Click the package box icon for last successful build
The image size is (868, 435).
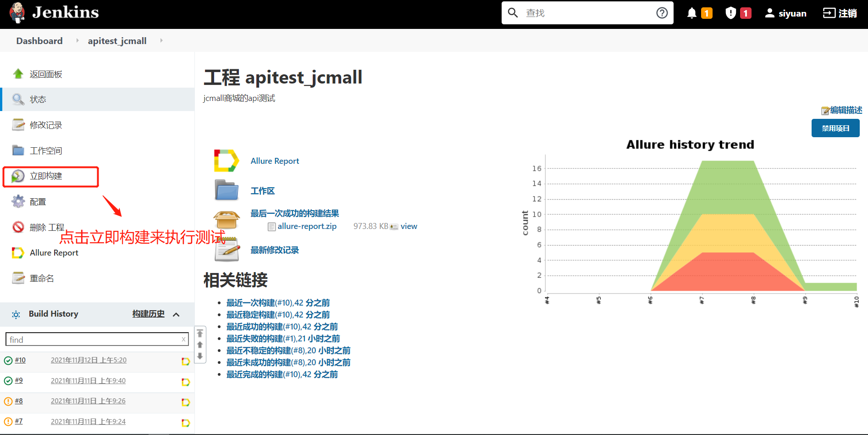(x=227, y=220)
